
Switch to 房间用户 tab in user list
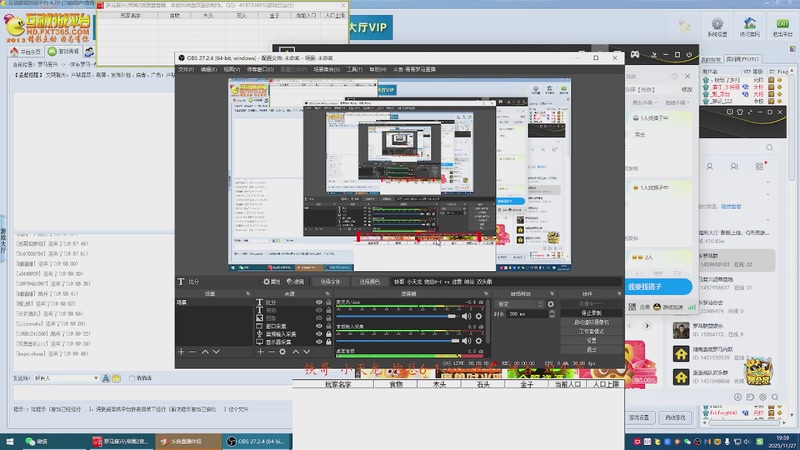click(742, 59)
